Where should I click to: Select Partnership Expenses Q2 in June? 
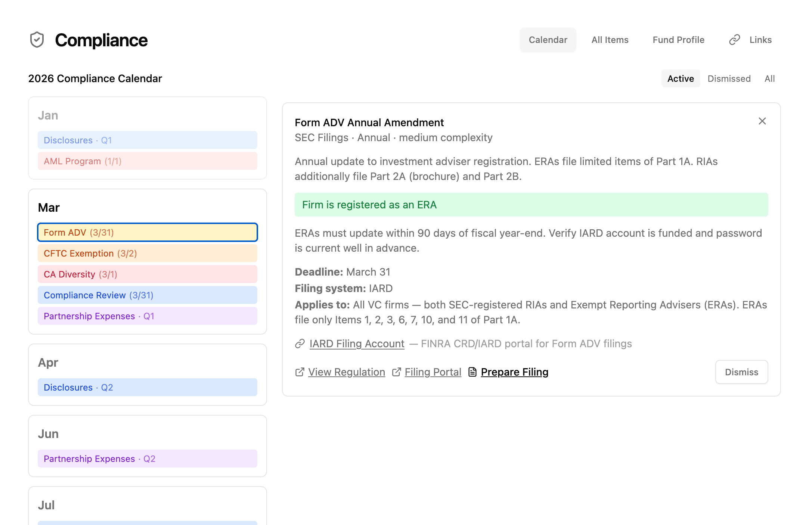click(148, 459)
